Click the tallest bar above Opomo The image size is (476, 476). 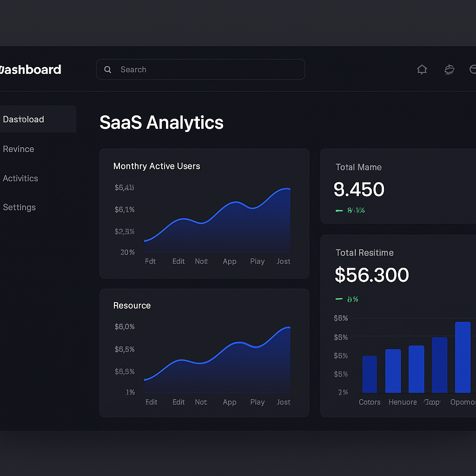(463, 357)
